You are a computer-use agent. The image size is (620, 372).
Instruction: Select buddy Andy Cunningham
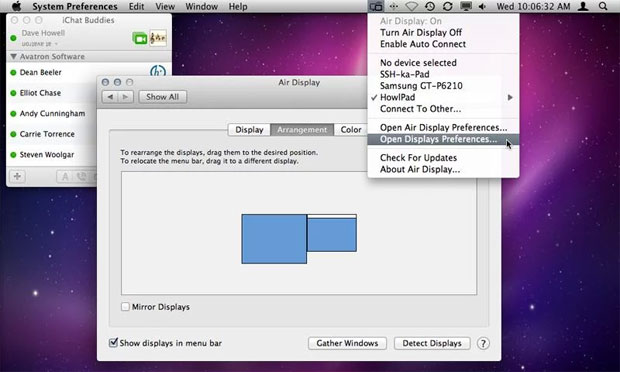tap(52, 113)
